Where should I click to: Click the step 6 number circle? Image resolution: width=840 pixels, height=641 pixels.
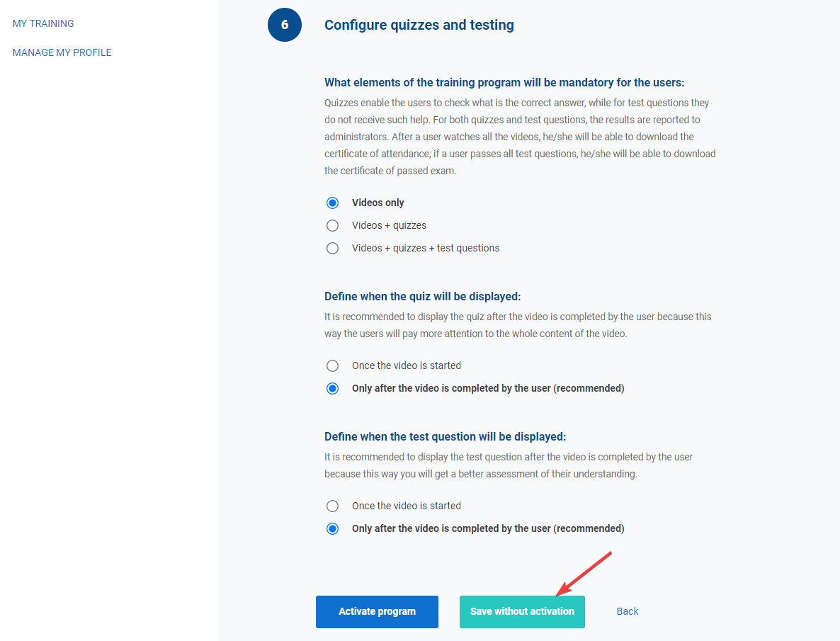coord(285,25)
